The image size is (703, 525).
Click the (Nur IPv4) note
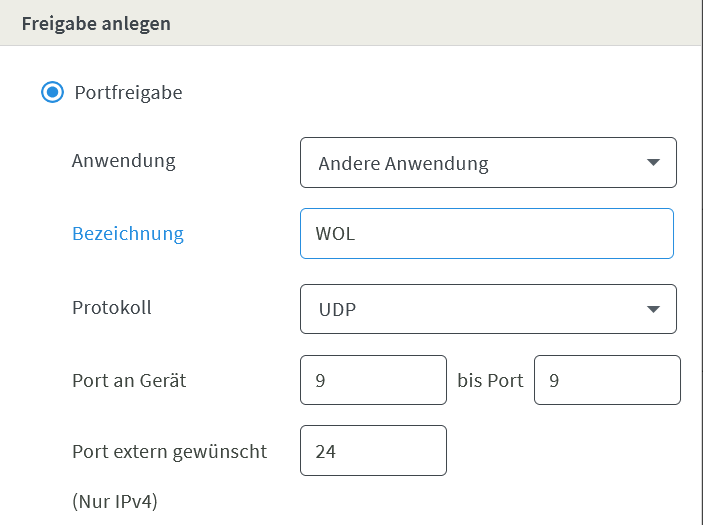[x=115, y=502]
